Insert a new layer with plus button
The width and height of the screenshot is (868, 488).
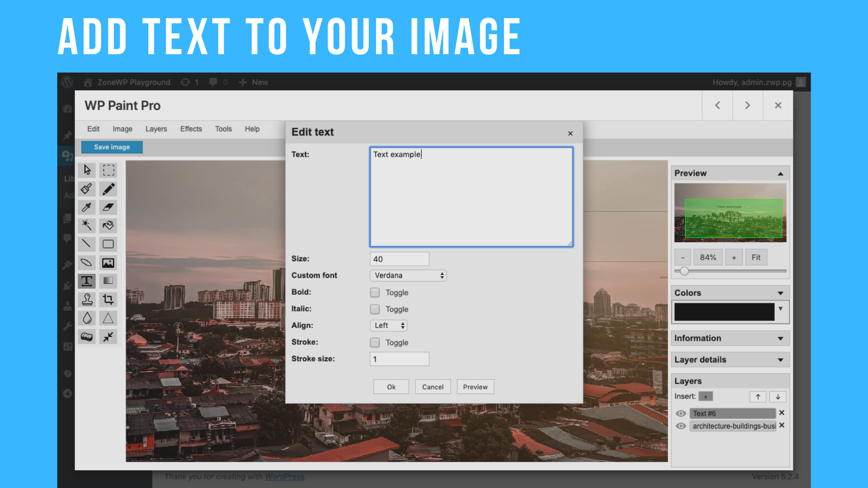click(x=706, y=397)
